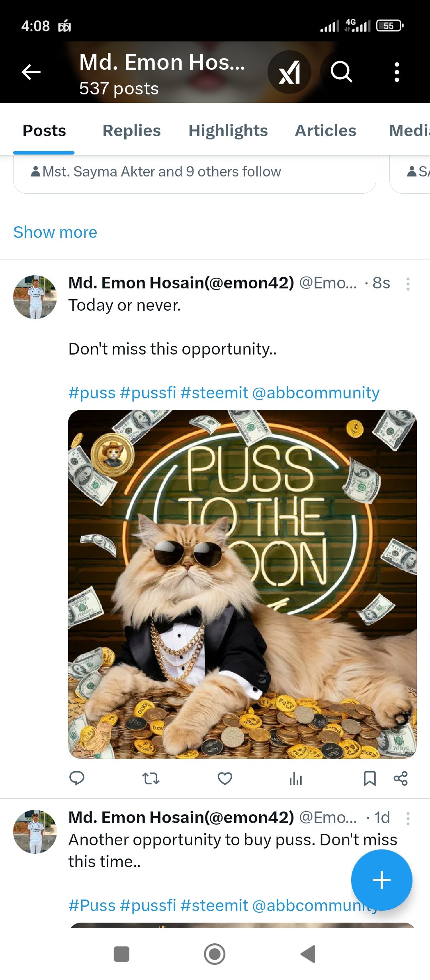Viewport: 430px width, 980px height.
Task: Click the Show more link
Action: coord(55,232)
